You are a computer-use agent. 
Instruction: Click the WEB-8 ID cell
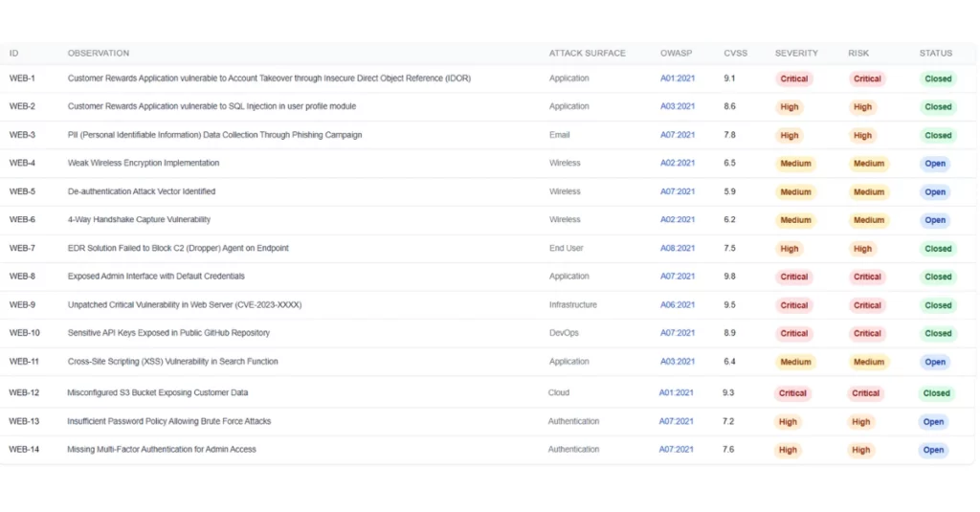[x=22, y=276]
